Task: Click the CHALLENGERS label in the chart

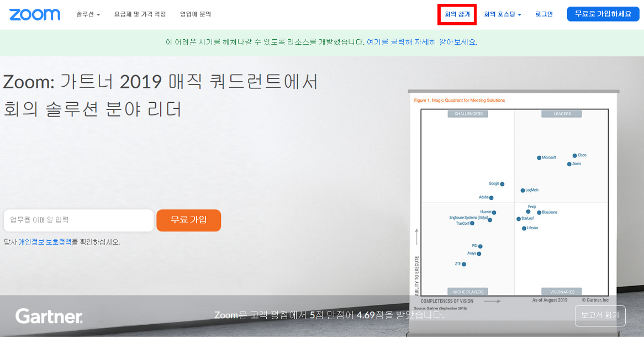Action: tap(468, 114)
